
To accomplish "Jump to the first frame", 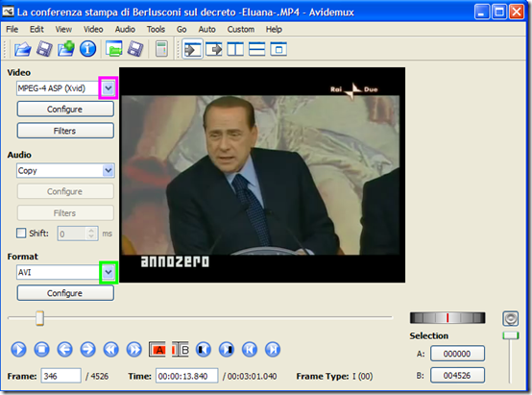I will click(x=250, y=350).
